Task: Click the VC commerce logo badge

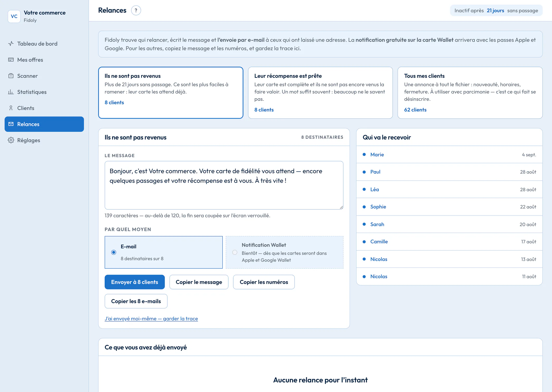Action: [14, 16]
